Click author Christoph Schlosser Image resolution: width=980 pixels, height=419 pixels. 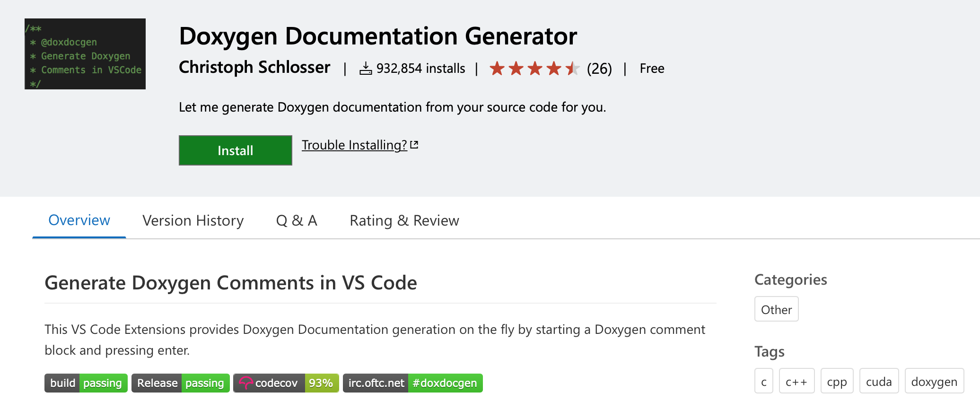[x=254, y=68]
